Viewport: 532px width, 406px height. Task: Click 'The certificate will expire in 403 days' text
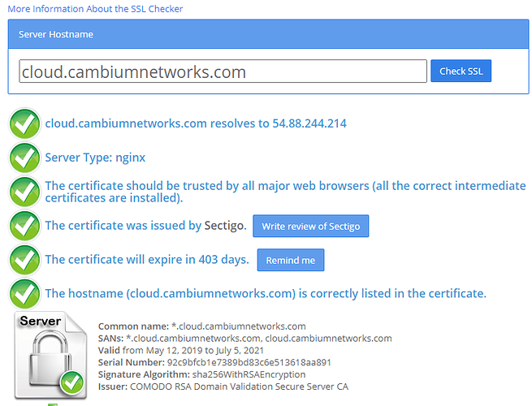pyautogui.click(x=147, y=260)
